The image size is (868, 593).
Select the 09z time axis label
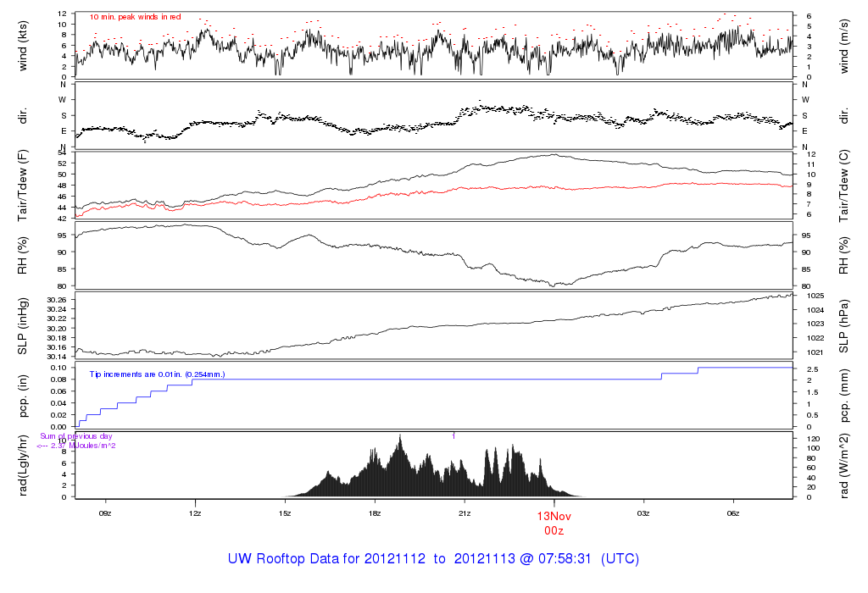point(105,513)
